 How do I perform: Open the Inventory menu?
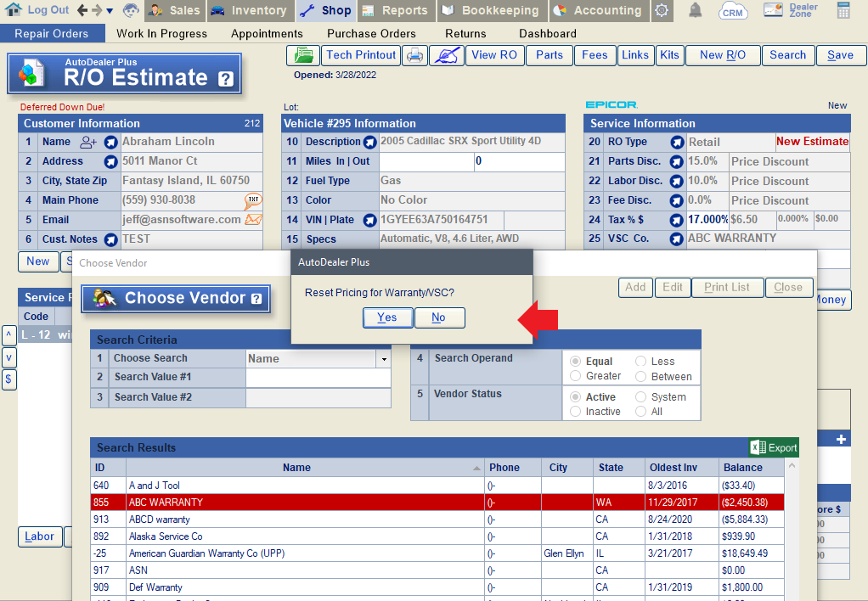[x=251, y=10]
